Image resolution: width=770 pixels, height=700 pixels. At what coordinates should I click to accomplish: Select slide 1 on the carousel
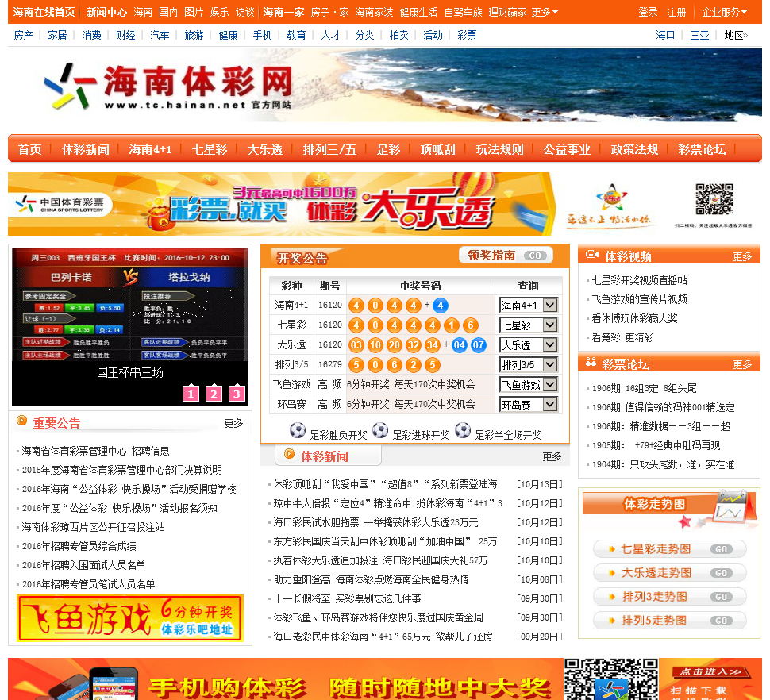[191, 393]
